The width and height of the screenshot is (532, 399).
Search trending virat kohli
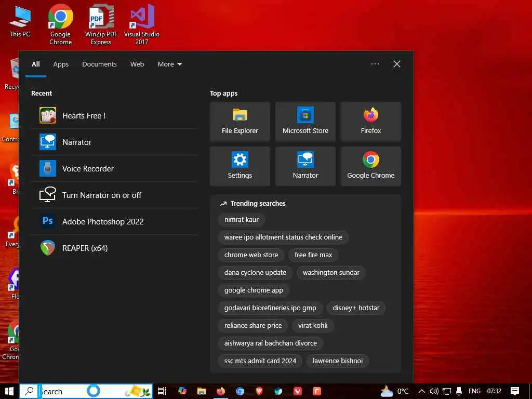click(x=313, y=325)
